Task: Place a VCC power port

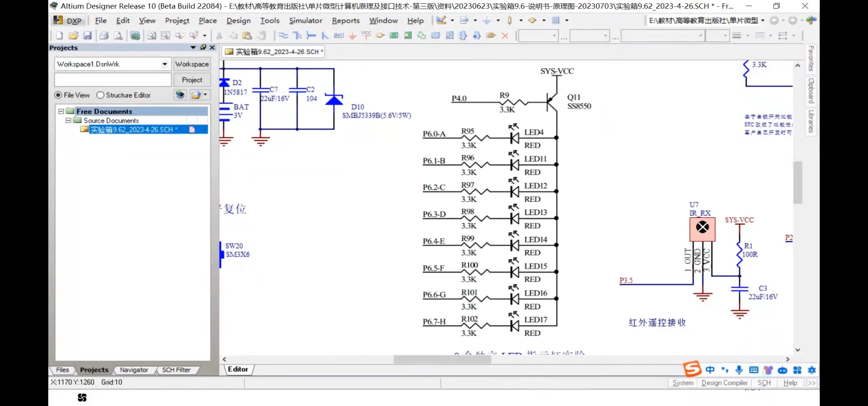Action: pos(366,36)
